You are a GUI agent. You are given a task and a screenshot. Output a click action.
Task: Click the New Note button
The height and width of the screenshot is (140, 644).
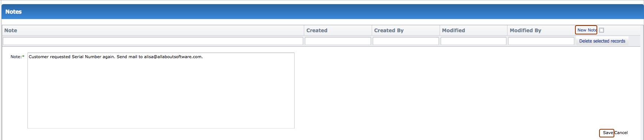(x=586, y=30)
